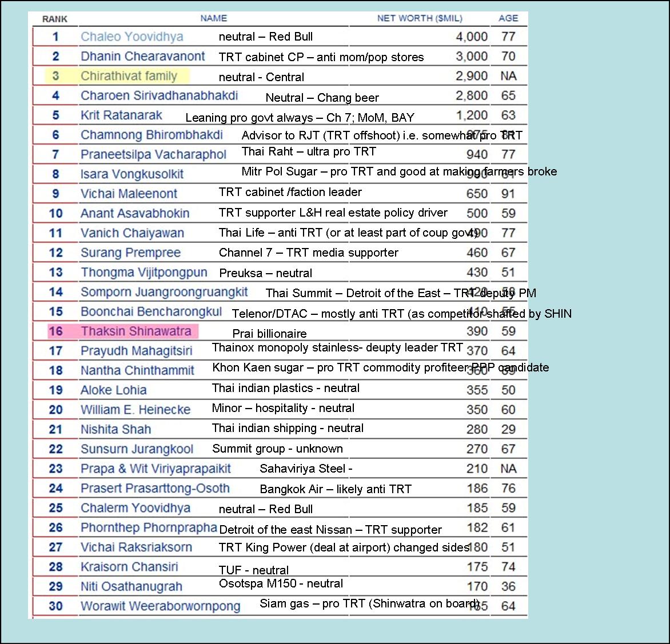Click the Chalerm Yoovidhya name link
This screenshot has width=670, height=644.
click(135, 508)
